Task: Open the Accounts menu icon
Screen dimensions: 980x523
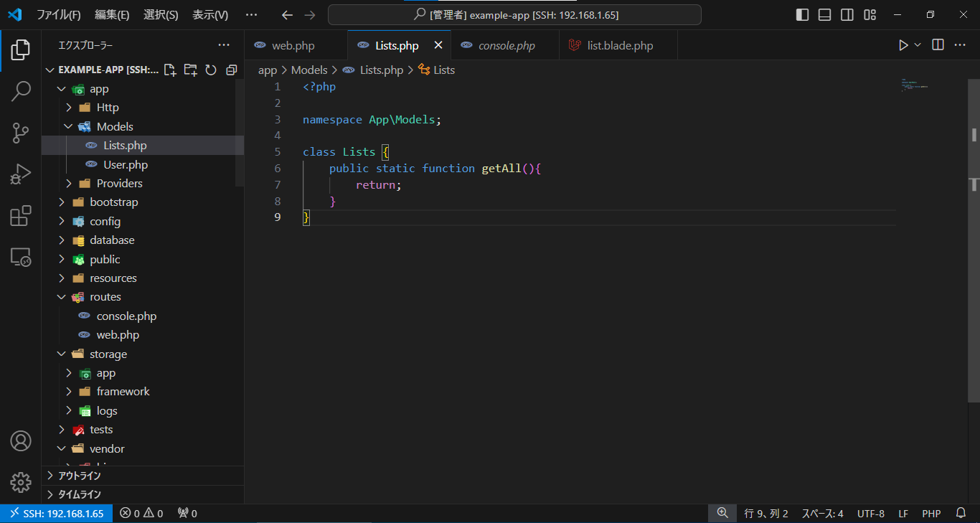Action: [21, 440]
